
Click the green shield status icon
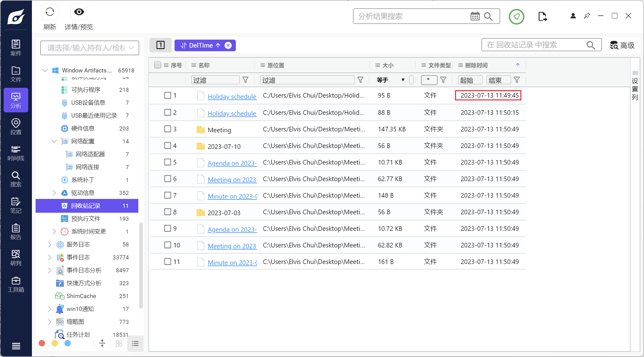pos(516,17)
